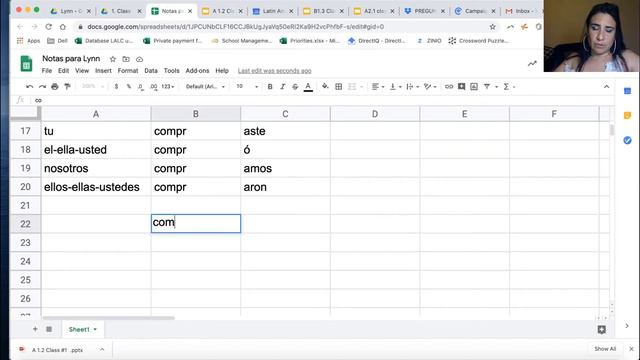Screen dimensions: 640x360
Task: Click the Explore button at bottom right
Action: (602, 329)
